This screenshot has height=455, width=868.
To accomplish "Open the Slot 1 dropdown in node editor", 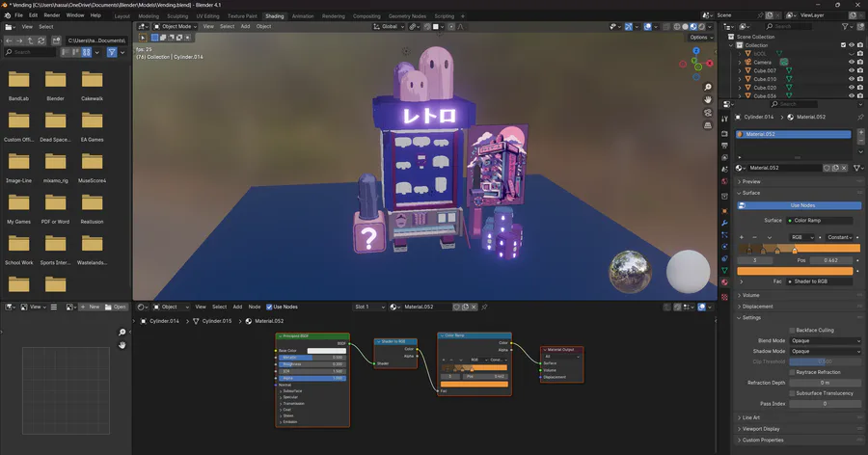I will [x=368, y=307].
